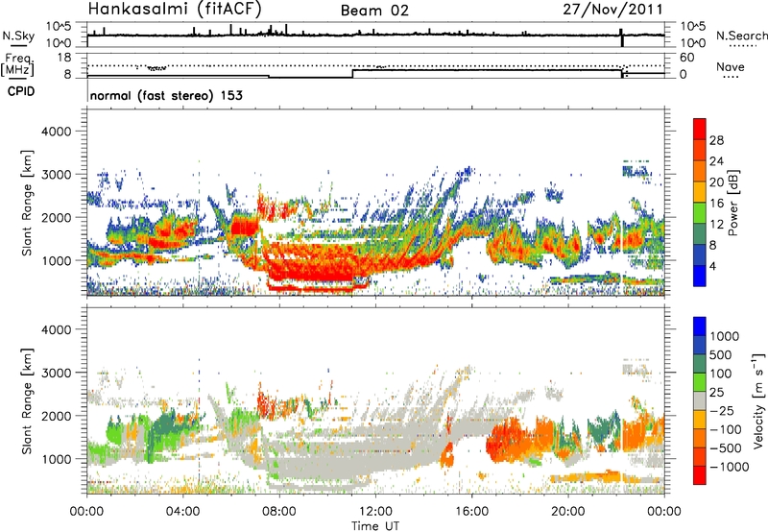Click the gray segment of velocity colorbar
The width and height of the screenshot is (768, 532).
(x=700, y=401)
